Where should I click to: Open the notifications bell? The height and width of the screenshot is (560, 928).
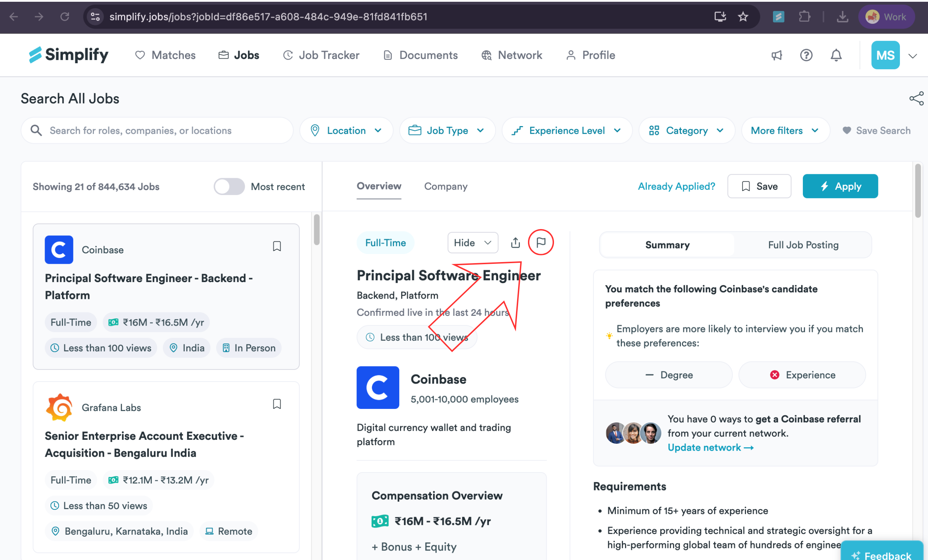coord(836,55)
